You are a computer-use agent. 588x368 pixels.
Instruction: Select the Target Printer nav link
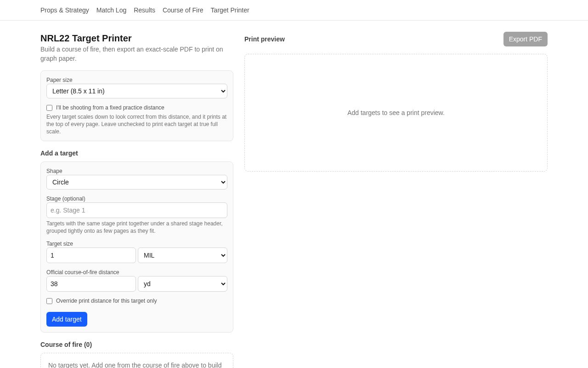point(230,10)
